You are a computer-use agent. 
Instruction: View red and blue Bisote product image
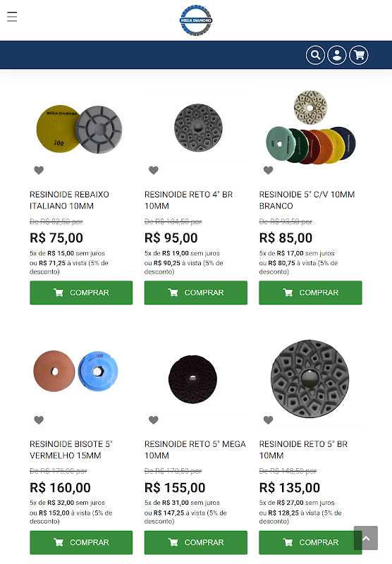click(76, 372)
